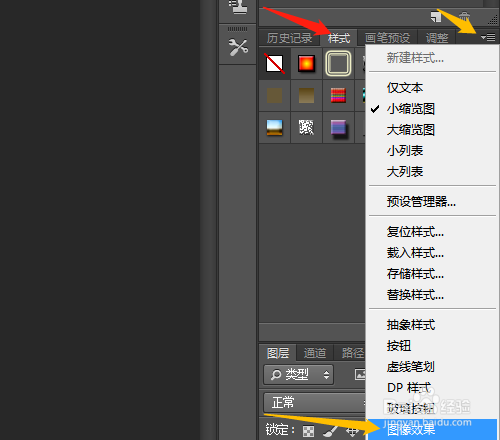Image resolution: width=500 pixels, height=440 pixels.
Task: Apply the purple shadowed style swatch
Action: tap(338, 128)
